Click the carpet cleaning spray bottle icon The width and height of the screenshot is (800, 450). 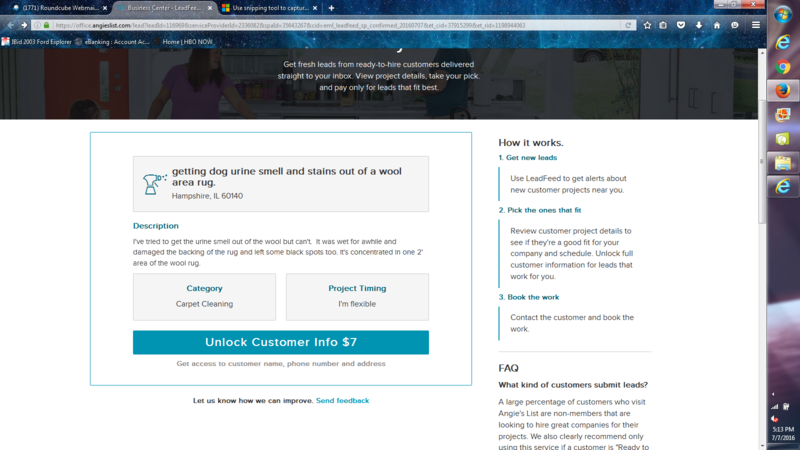pyautogui.click(x=154, y=181)
